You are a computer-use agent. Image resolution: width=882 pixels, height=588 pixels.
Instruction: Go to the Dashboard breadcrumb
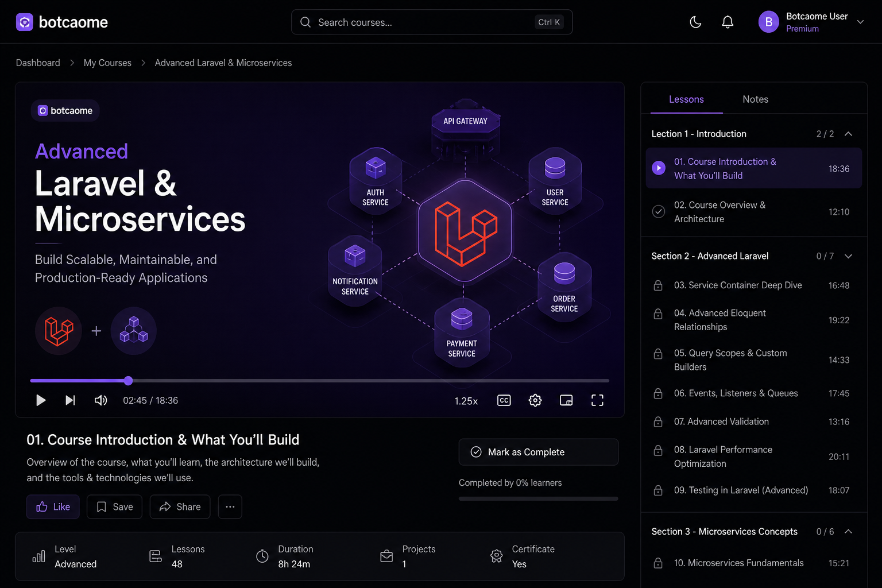click(x=38, y=63)
